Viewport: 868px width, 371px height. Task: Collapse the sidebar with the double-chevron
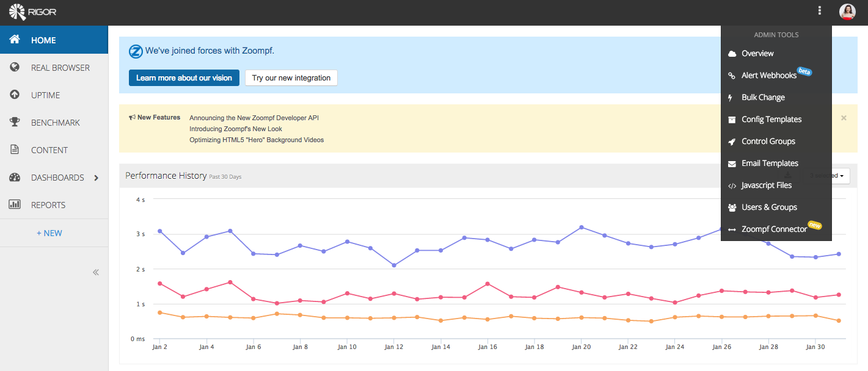96,272
